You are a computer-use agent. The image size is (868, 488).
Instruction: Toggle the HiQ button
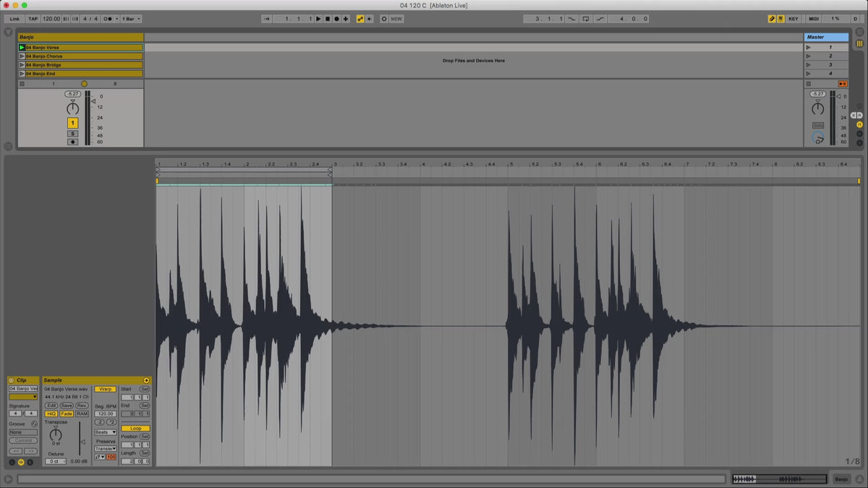click(51, 414)
